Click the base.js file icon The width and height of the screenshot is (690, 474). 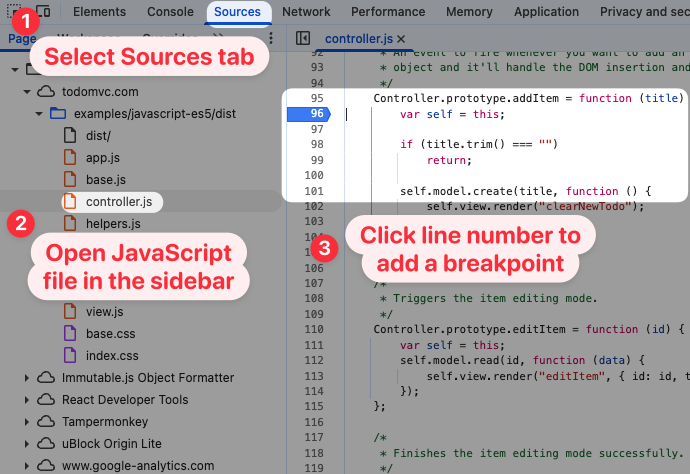point(70,180)
